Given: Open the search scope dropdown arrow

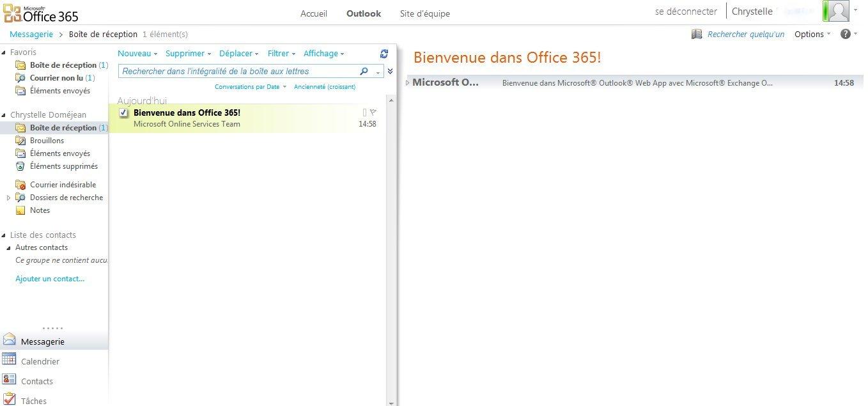Looking at the screenshot, I should (x=378, y=72).
